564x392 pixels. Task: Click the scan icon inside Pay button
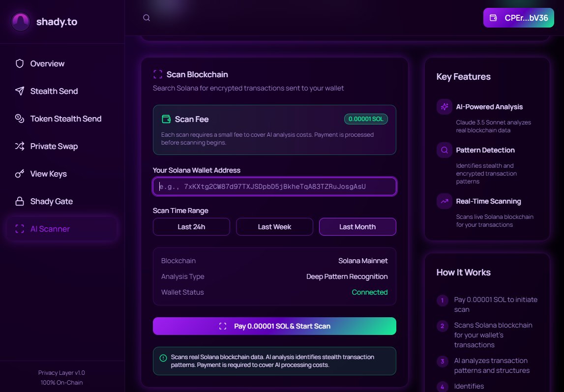coord(223,326)
